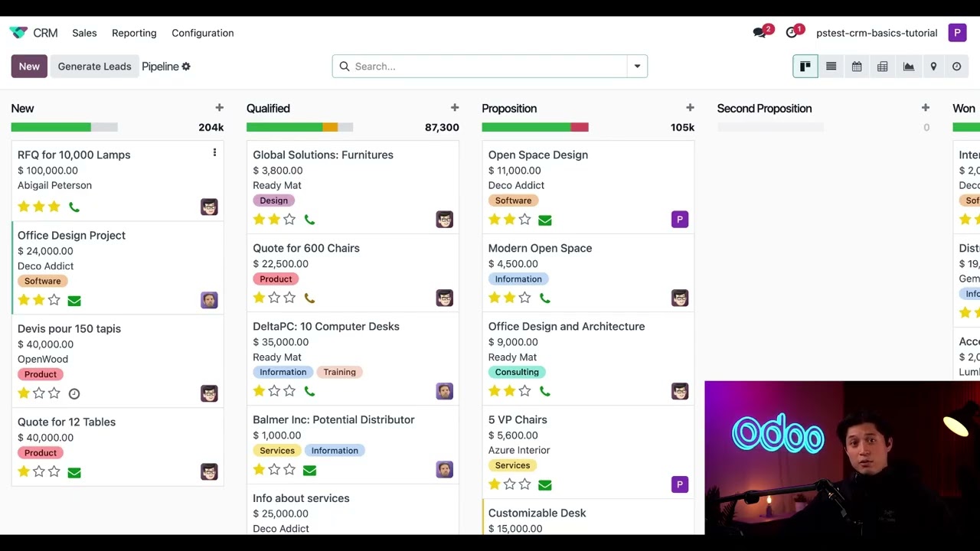
Task: Open the Customizable Desk card
Action: click(588, 517)
